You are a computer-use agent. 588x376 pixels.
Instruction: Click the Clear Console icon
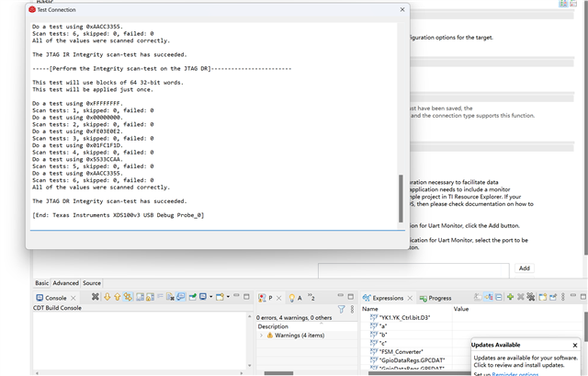(x=170, y=297)
